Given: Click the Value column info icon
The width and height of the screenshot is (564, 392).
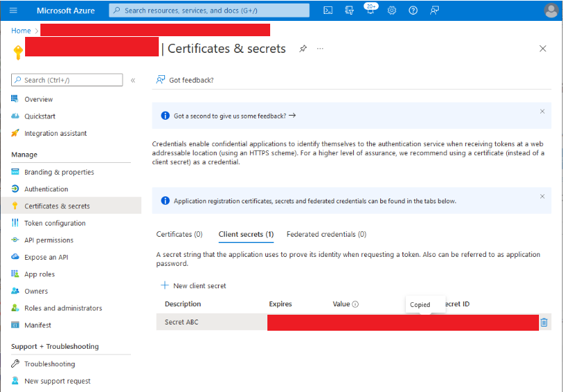Looking at the screenshot, I should pos(355,304).
